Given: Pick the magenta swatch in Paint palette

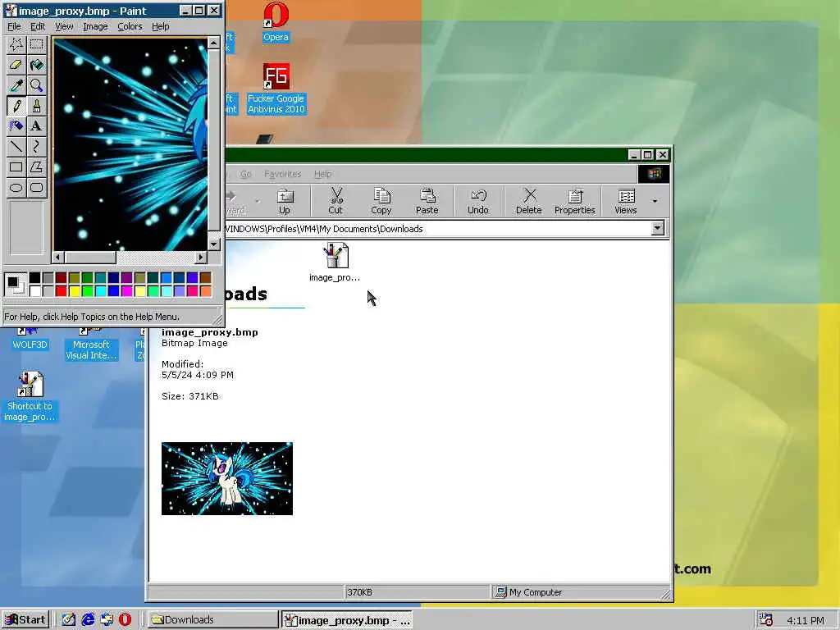Looking at the screenshot, I should [126, 291].
